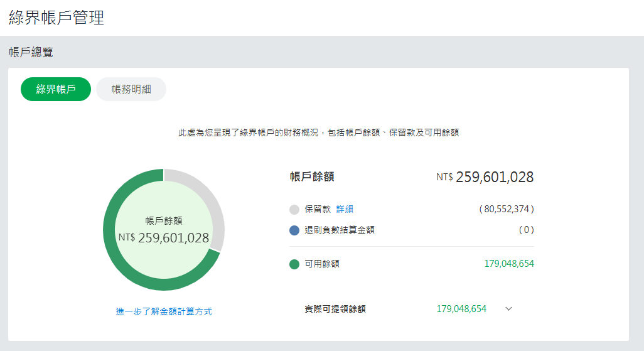The height and width of the screenshot is (351, 644).
Task: Open the 進一步了解金額計算方式 link
Action: click(x=164, y=311)
